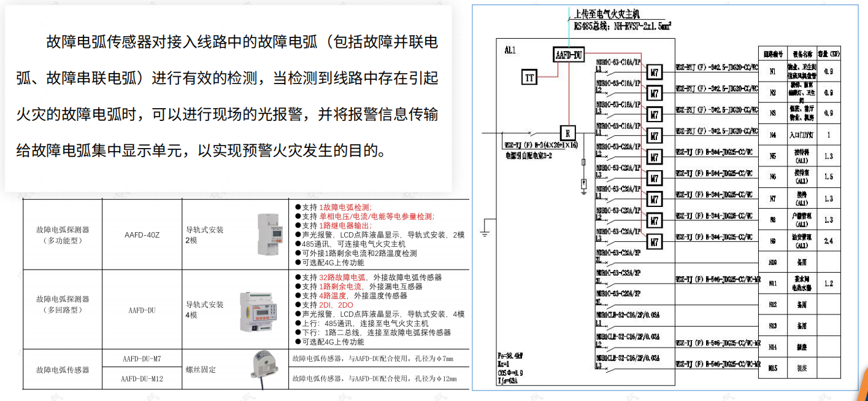Click the "1.2" capacity value in row N11
The width and height of the screenshot is (868, 401).
point(829,284)
